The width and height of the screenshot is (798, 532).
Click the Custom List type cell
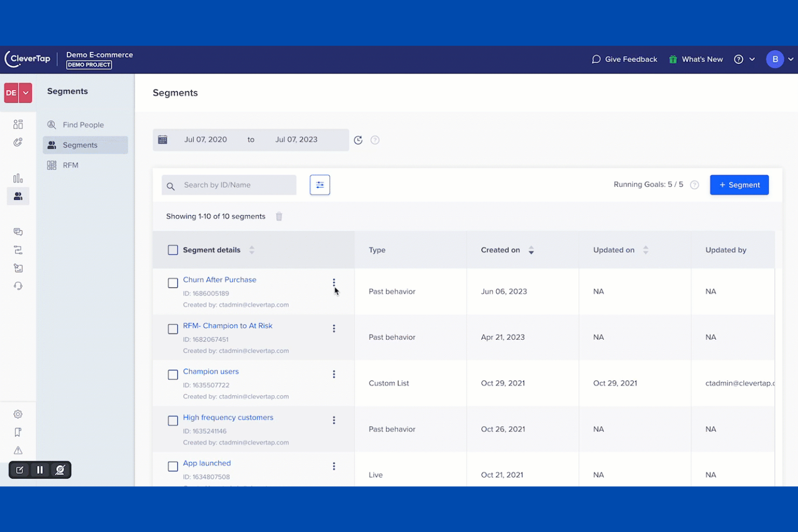click(x=389, y=383)
